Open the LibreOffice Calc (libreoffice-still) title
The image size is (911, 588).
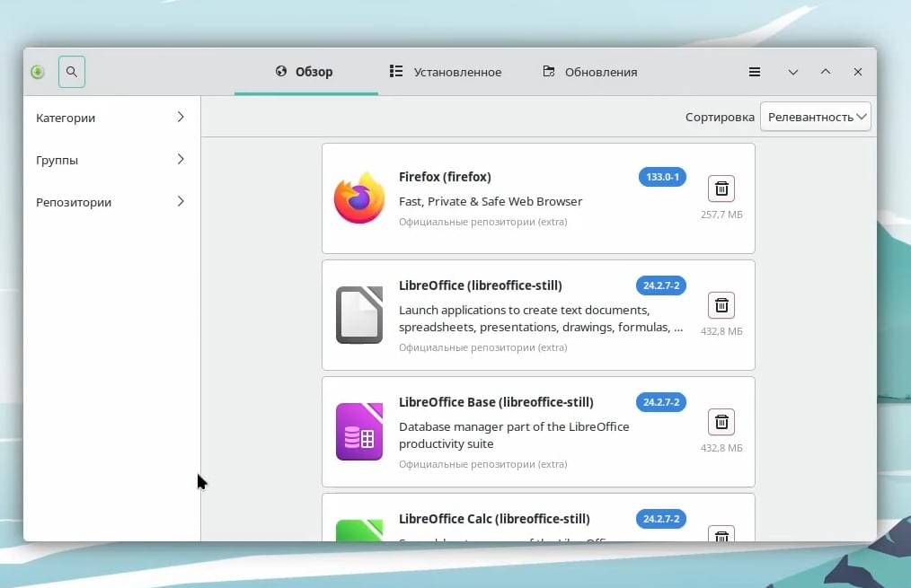point(494,519)
